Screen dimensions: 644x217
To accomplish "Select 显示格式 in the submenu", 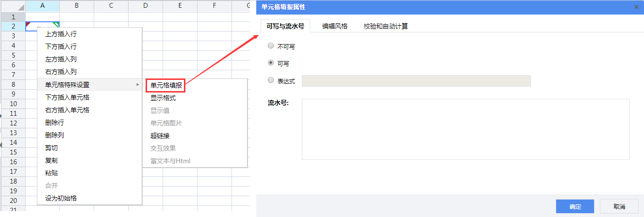I will 163,98.
